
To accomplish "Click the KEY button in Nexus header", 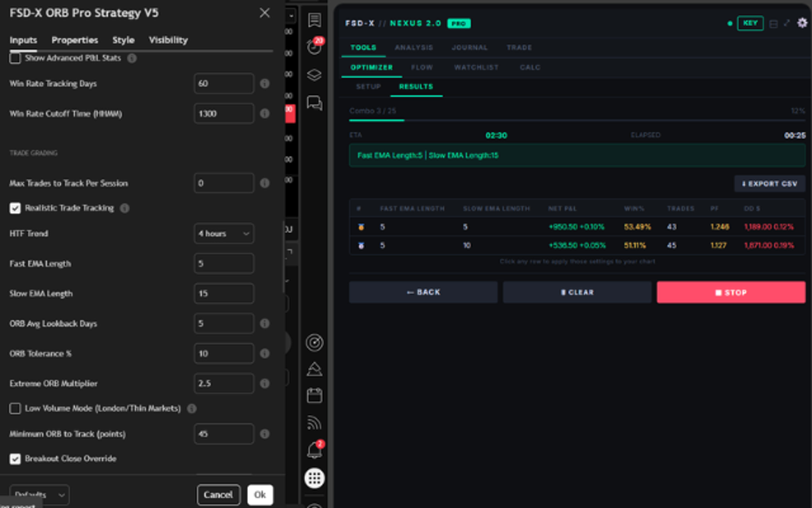I will click(750, 23).
